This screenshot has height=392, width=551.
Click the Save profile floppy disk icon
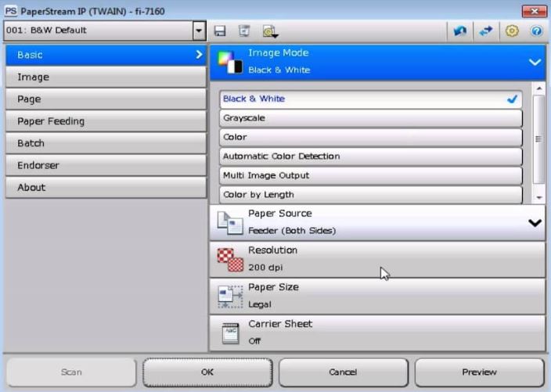point(220,31)
